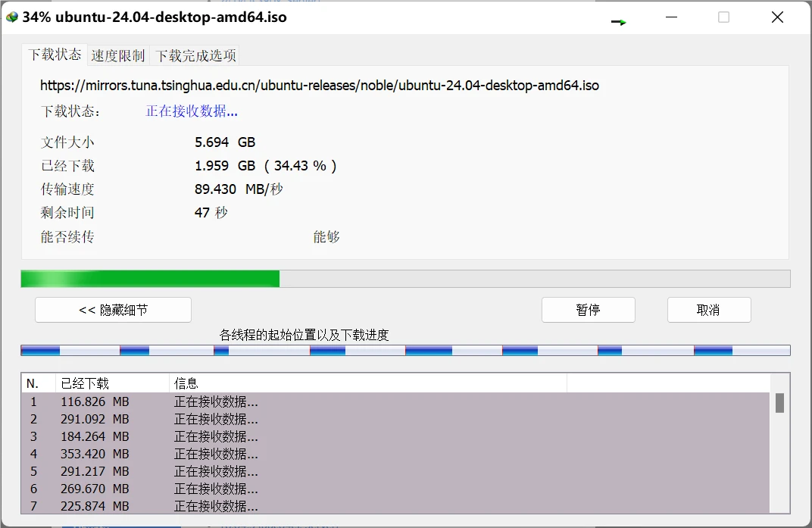Click the file size value 5.694 GB
812x528 pixels.
(x=225, y=142)
